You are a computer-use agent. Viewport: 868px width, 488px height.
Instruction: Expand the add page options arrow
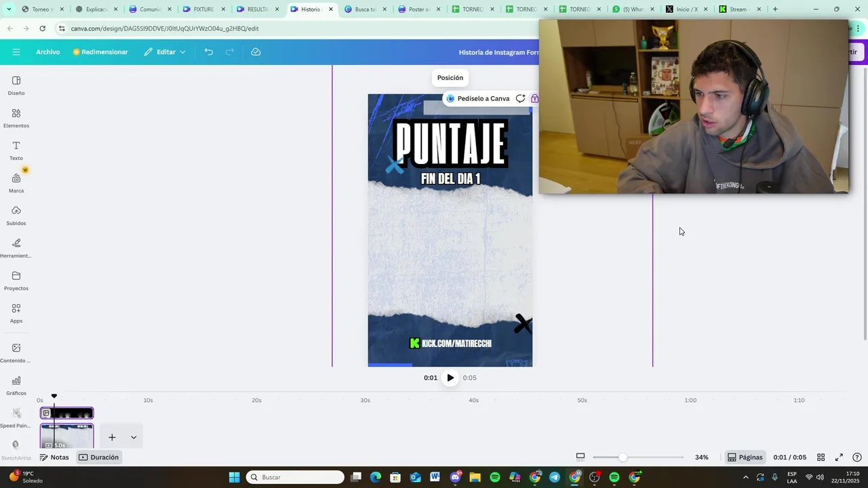(x=134, y=437)
